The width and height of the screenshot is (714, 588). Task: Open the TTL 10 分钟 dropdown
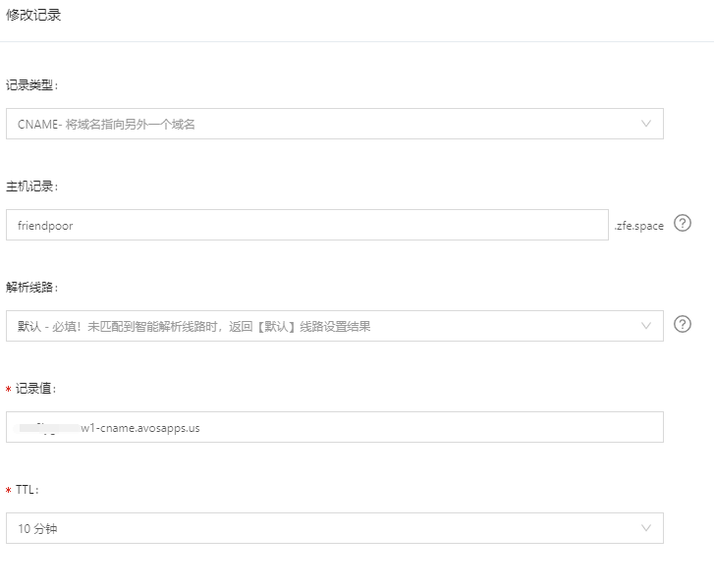pyautogui.click(x=335, y=528)
